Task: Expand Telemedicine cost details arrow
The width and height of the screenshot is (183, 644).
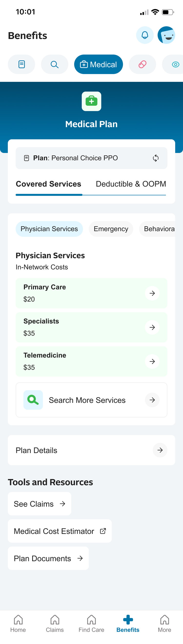Action: point(152,361)
